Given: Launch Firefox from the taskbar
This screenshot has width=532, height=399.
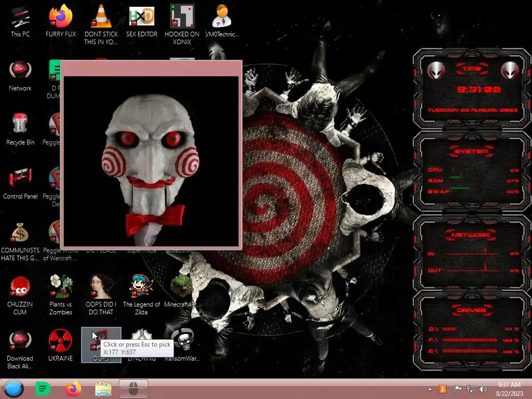Looking at the screenshot, I should (73, 389).
